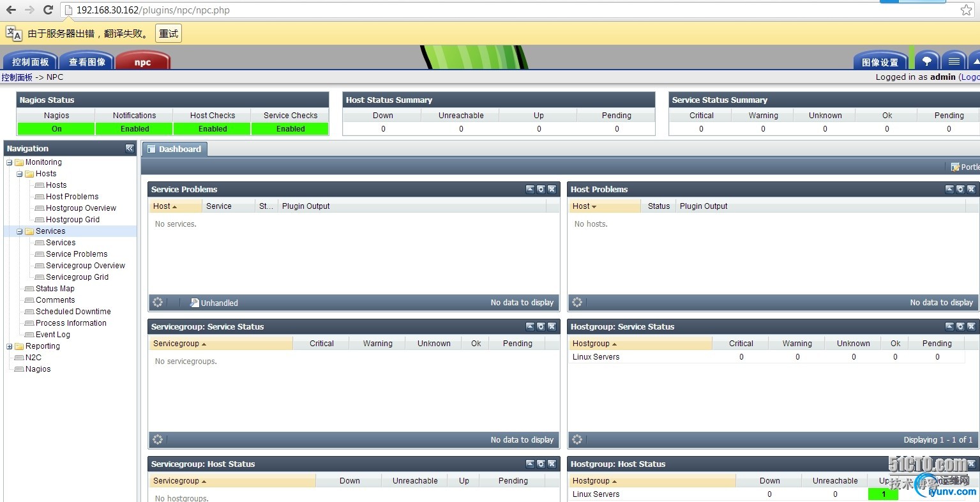The image size is (980, 502).
Task: Collapse Servicegroup: Host Status portlet
Action: click(x=530, y=464)
